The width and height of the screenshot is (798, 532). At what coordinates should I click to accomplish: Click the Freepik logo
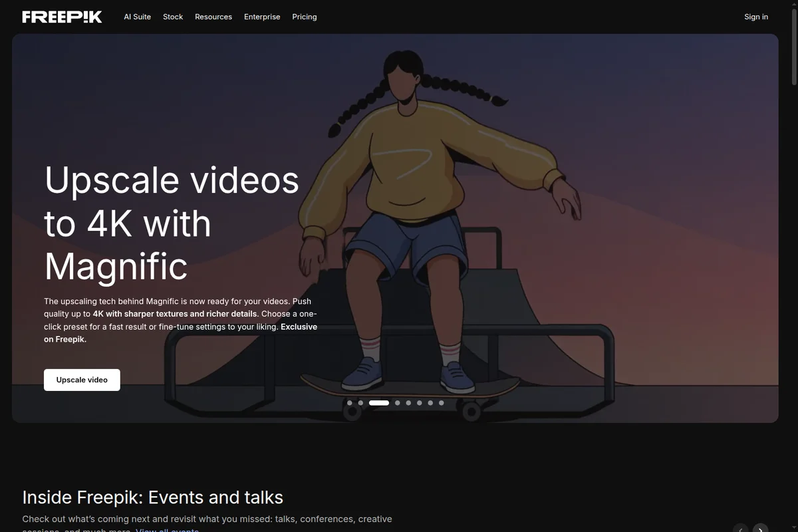pyautogui.click(x=62, y=17)
